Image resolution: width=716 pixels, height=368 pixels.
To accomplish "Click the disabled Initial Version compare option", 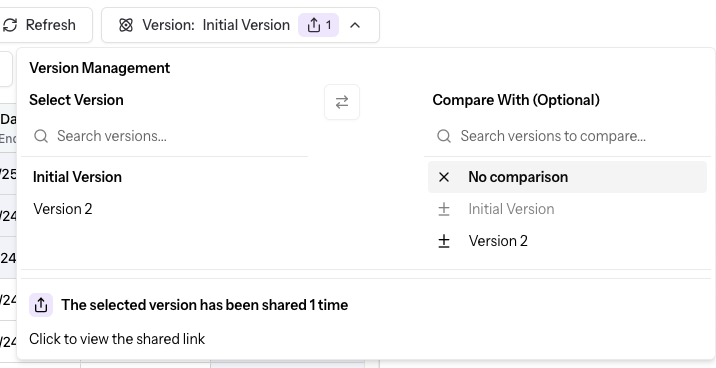I will 567,209.
